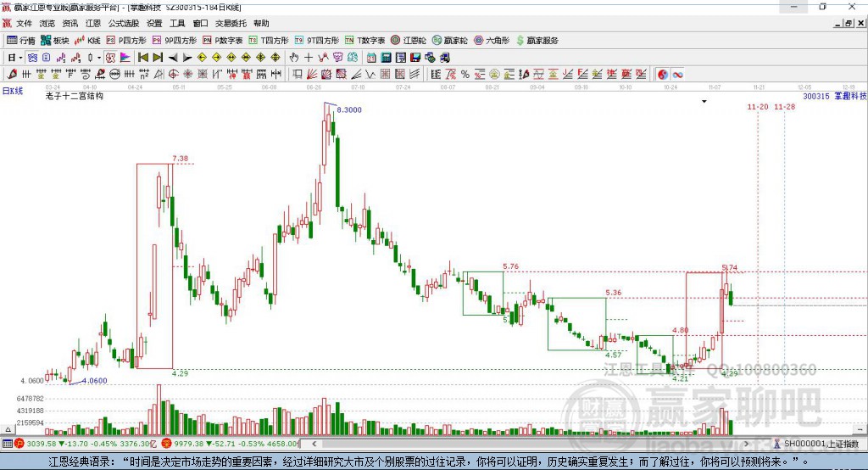Open the 赢家轮 wheel tool
Image resolution: width=868 pixels, height=470 pixels.
[449, 41]
